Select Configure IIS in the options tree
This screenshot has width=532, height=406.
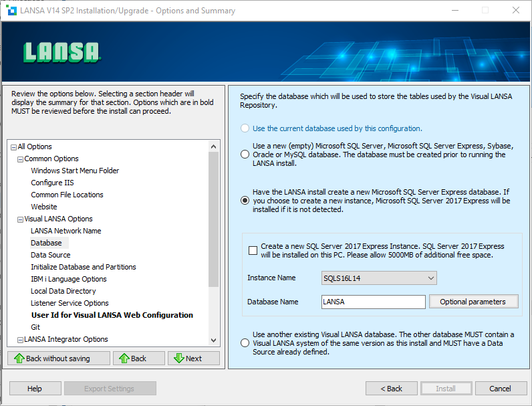coord(52,183)
